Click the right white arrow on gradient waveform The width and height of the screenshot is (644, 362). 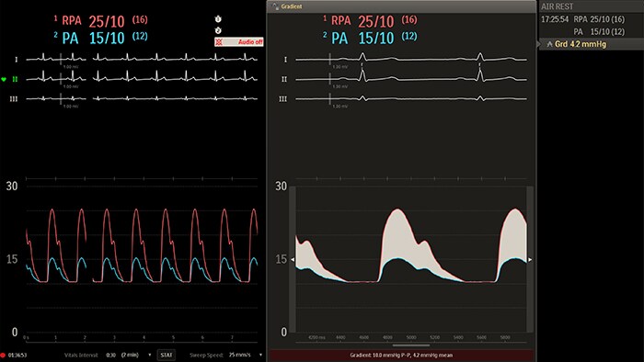(x=530, y=259)
